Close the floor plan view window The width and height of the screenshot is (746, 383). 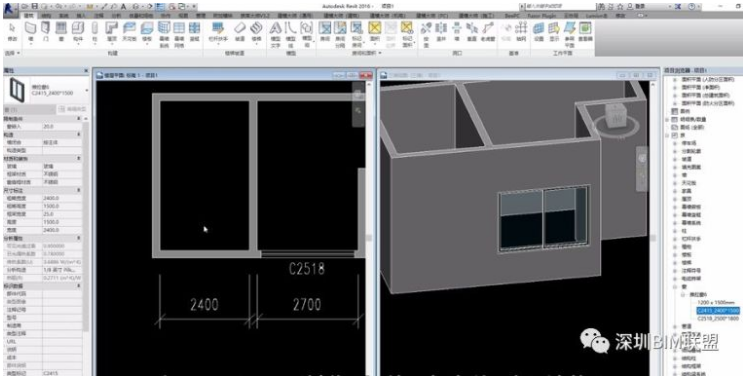pyautogui.click(x=365, y=75)
